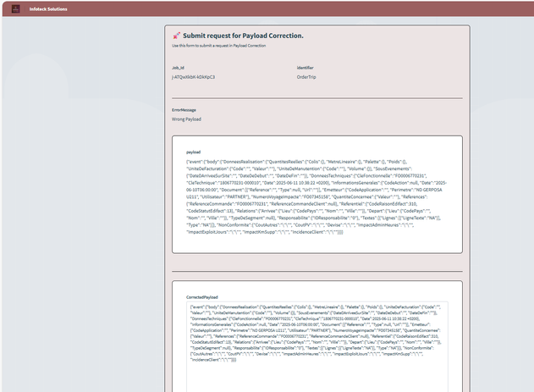Screen dimensions: 534x392
Task: Click the Job_Id value j-ATQvXkbK-kDkKpC3
Action: click(x=193, y=76)
